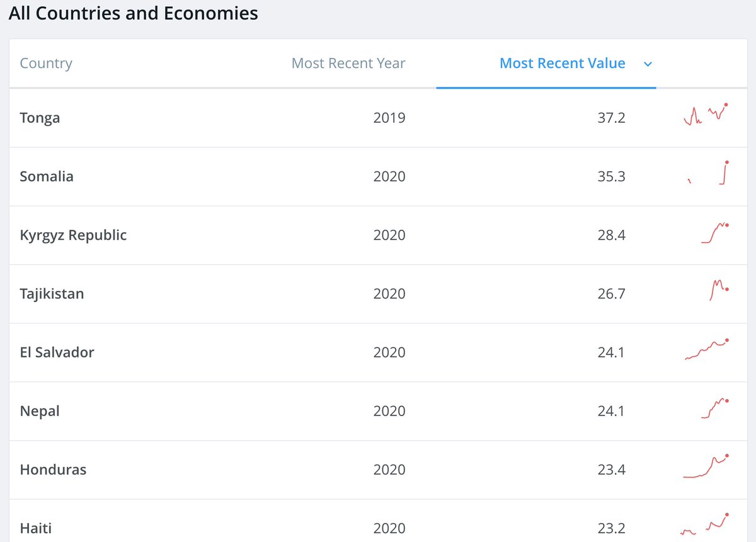Viewport: 756px width, 542px height.
Task: Sort by Most Recent Value column
Action: [x=562, y=64]
